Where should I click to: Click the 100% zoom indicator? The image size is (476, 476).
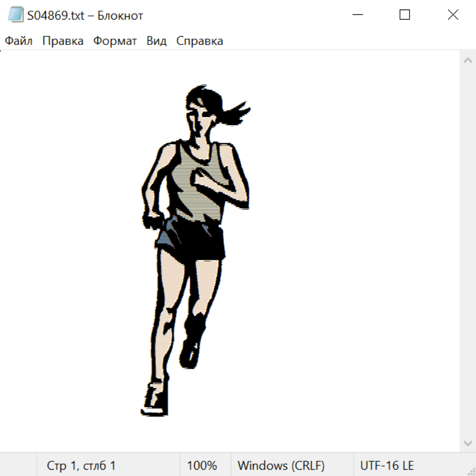coord(202,465)
